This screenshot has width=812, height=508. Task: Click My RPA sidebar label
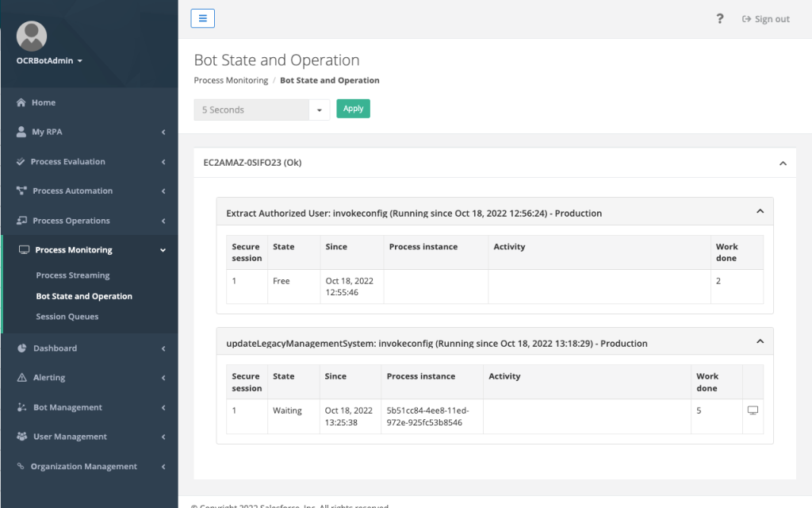click(x=47, y=133)
